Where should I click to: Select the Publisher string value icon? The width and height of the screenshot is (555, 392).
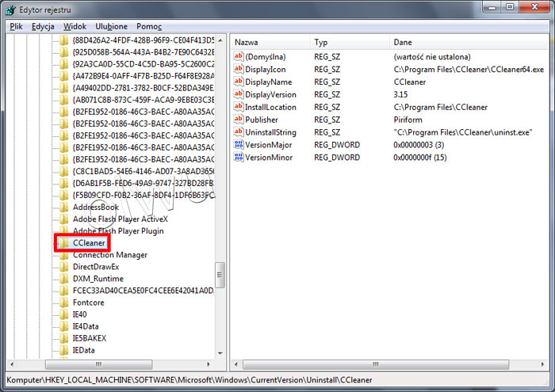[x=239, y=120]
